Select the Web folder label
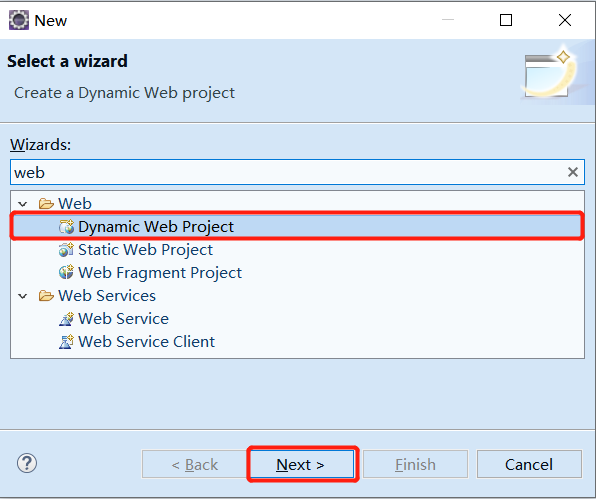 coord(75,204)
